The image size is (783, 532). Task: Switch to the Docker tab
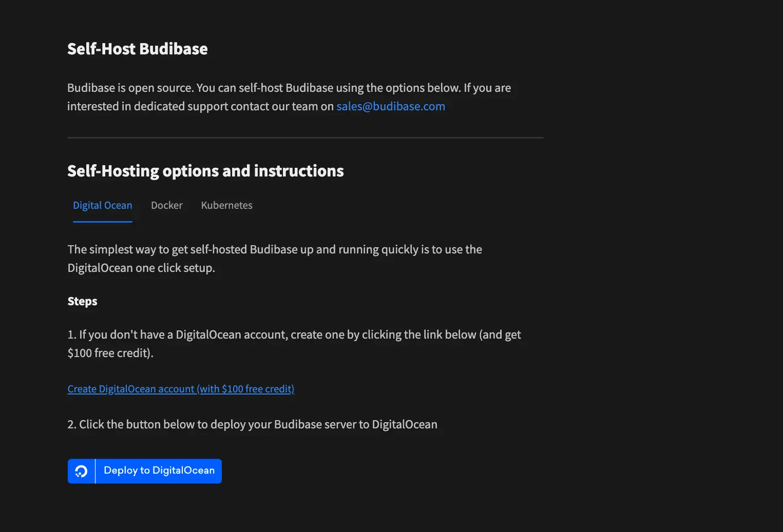166,205
